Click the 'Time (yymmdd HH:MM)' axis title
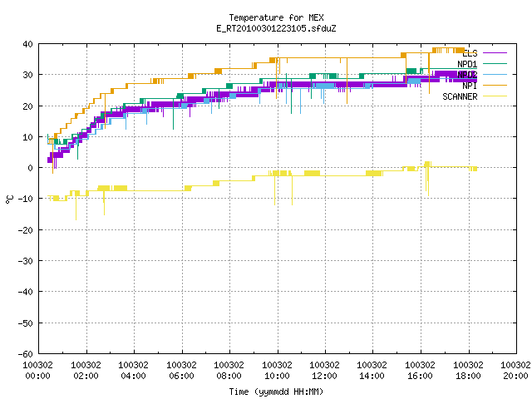The width and height of the screenshot is (532, 399). pyautogui.click(x=276, y=392)
